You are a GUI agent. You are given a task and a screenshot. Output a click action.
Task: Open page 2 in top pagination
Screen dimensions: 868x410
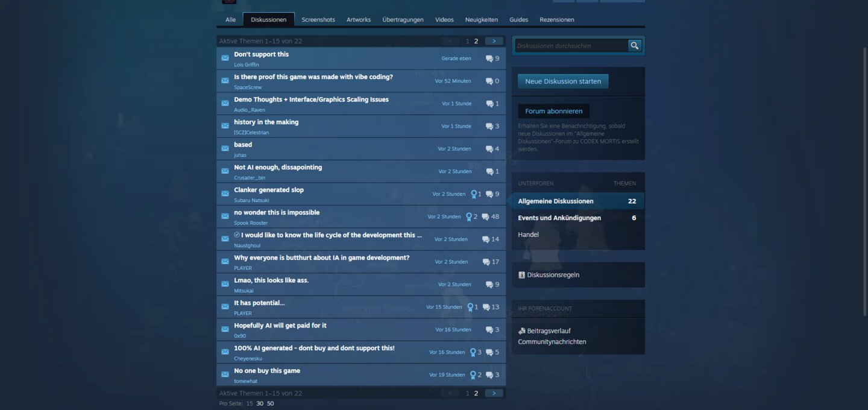(476, 41)
